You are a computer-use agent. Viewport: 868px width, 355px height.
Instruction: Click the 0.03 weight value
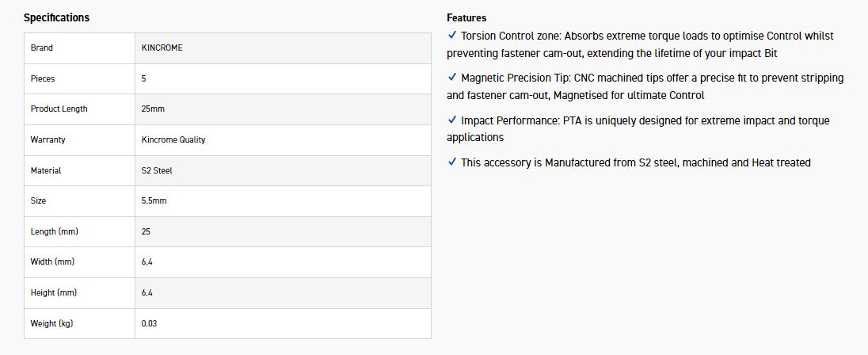[149, 323]
